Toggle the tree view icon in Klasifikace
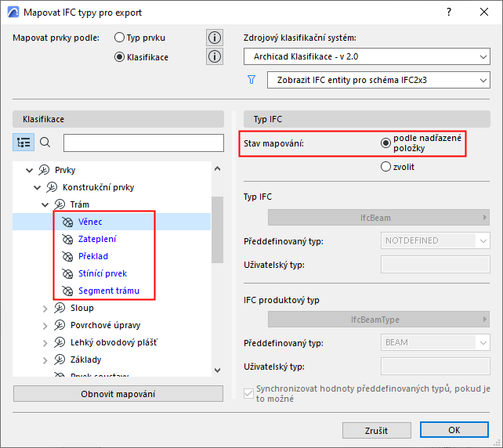The height and width of the screenshot is (448, 503). tap(24, 143)
